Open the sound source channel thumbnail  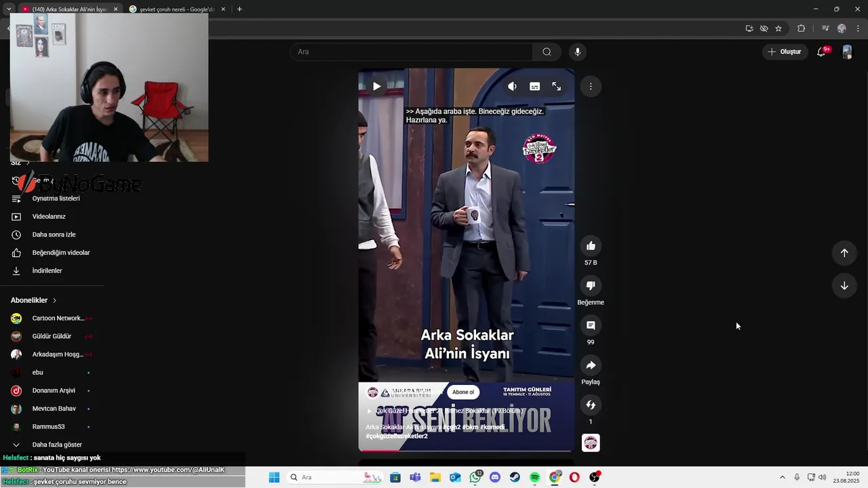point(591,443)
